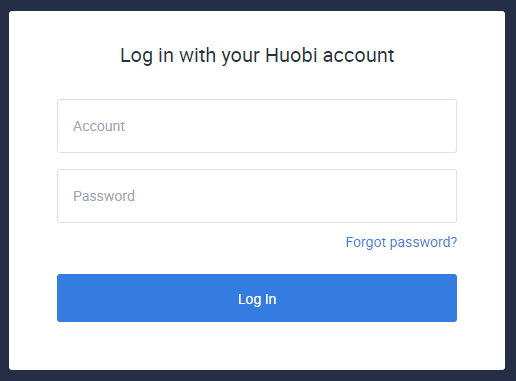
Task: Click empty right side of Password field
Action: click(367, 196)
